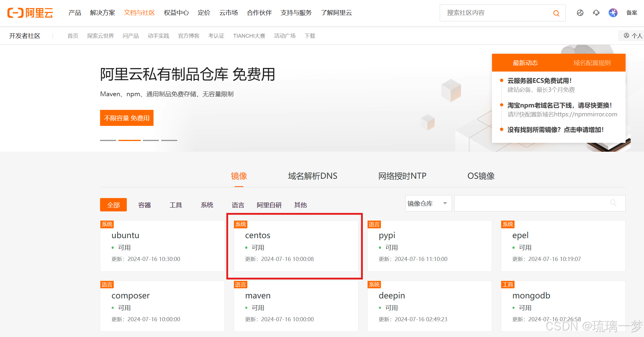Expand the 镜像仓库 dropdown
The image size is (644, 337).
[x=428, y=203]
